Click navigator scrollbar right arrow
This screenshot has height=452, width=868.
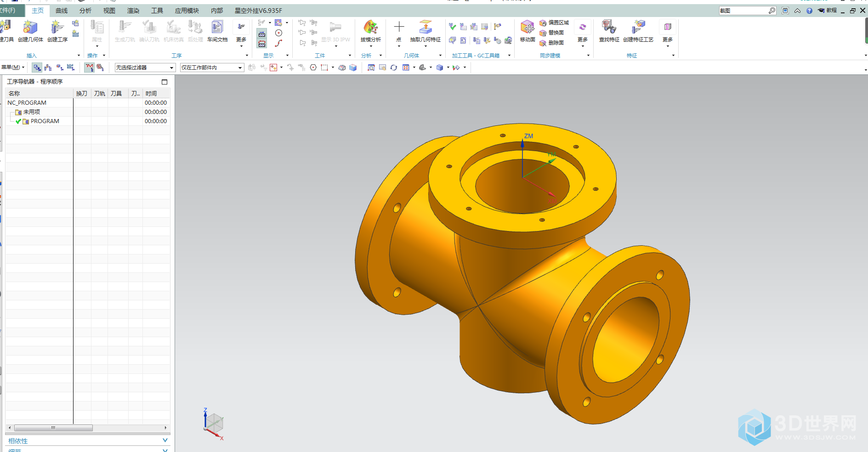165,428
